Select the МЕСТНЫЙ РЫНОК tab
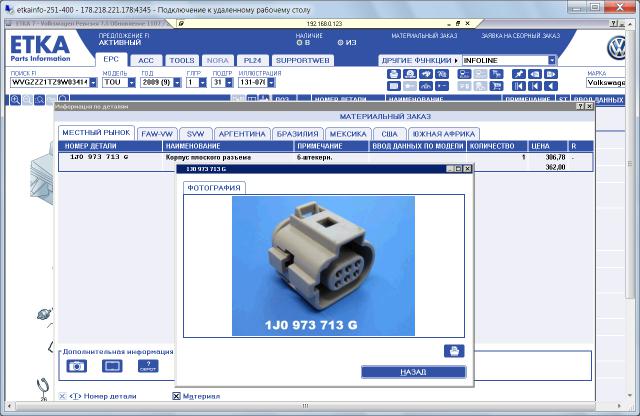The width and height of the screenshot is (640, 416). (x=96, y=133)
